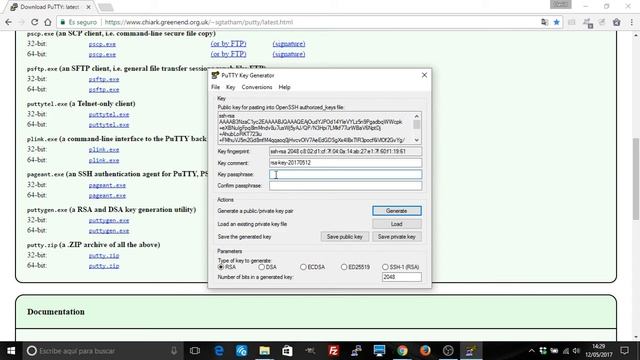Click the PuTTYgen taskbar icon
This screenshot has width=640, height=360.
pos(471,351)
